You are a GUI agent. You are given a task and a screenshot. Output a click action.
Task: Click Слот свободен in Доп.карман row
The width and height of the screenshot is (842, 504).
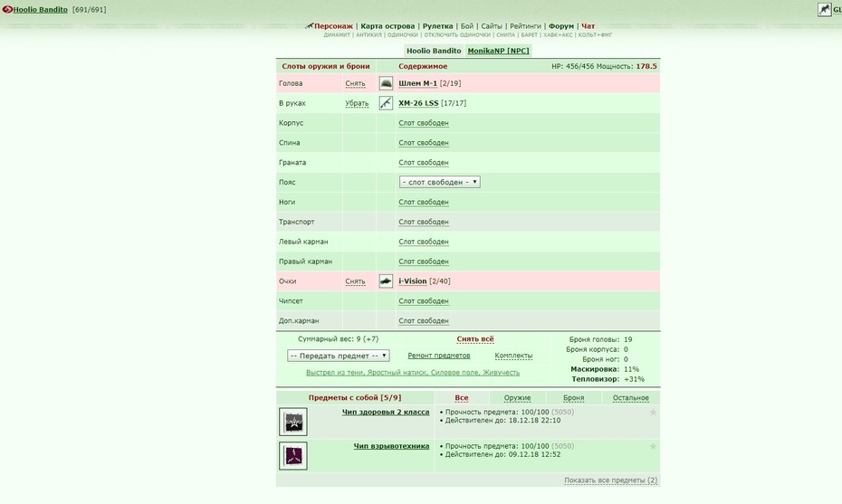pos(424,321)
